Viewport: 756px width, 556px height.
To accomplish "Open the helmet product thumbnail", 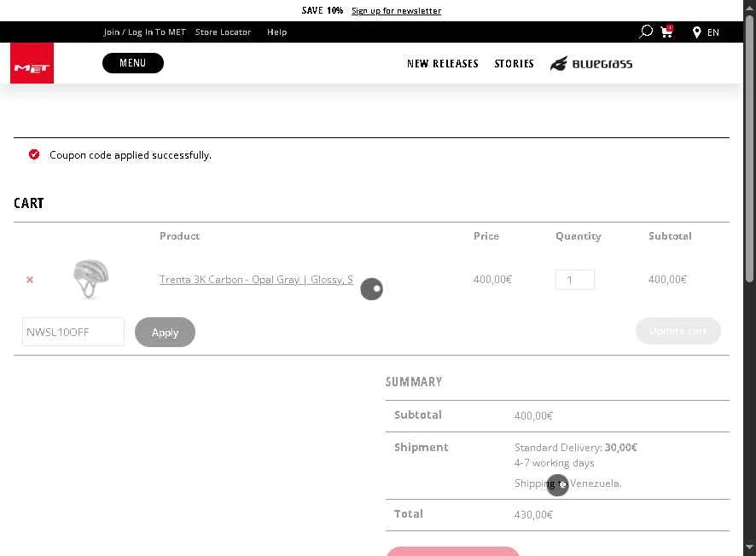I will (x=90, y=279).
